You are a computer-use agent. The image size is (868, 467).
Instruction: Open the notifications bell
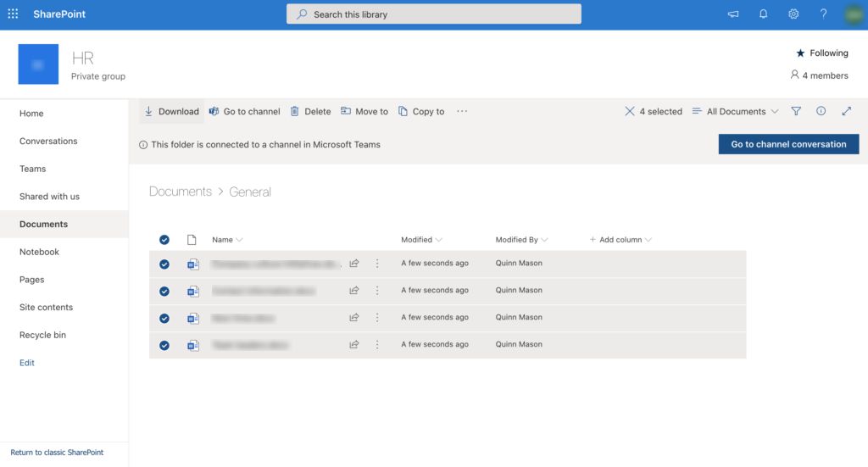pyautogui.click(x=764, y=14)
